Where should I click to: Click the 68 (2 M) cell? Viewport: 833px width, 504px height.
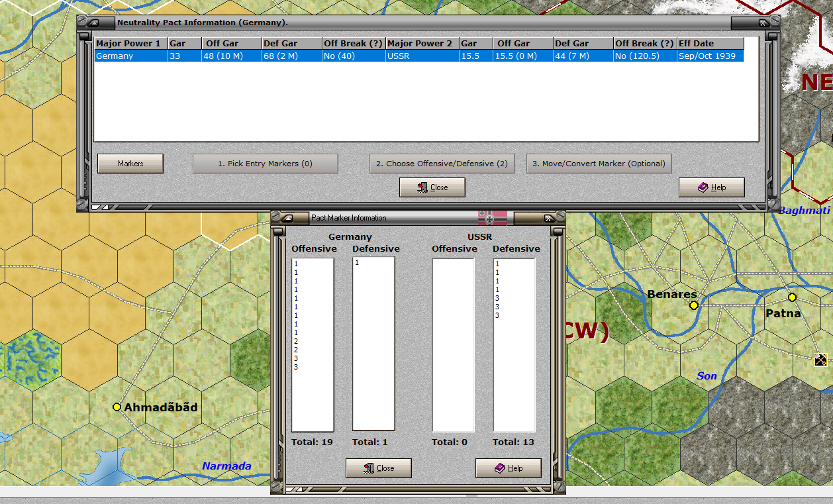291,56
